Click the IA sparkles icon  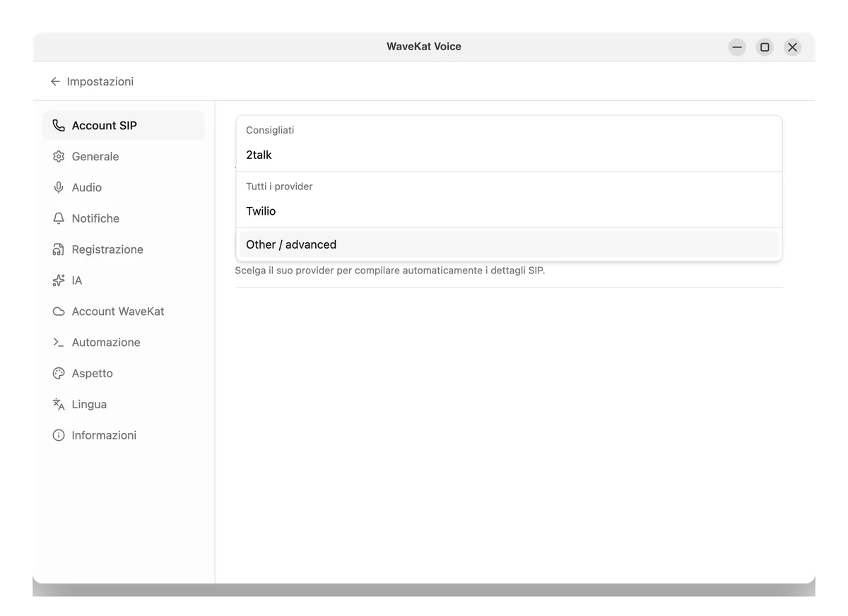(x=59, y=280)
